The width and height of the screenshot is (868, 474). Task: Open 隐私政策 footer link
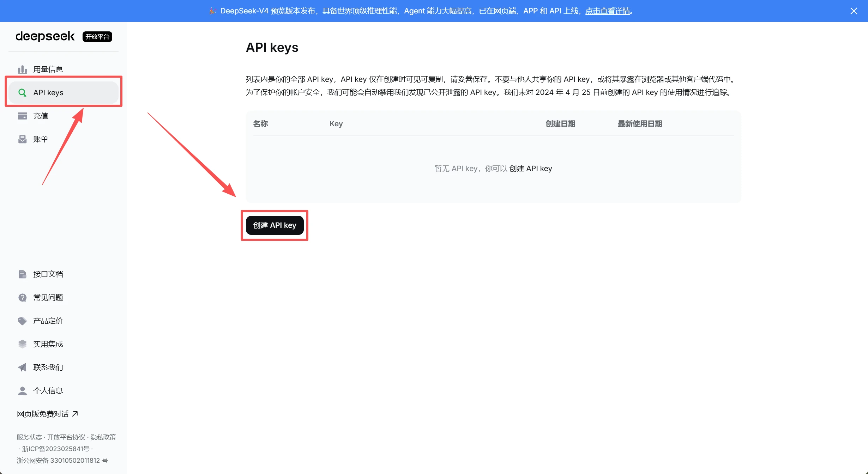pos(103,437)
